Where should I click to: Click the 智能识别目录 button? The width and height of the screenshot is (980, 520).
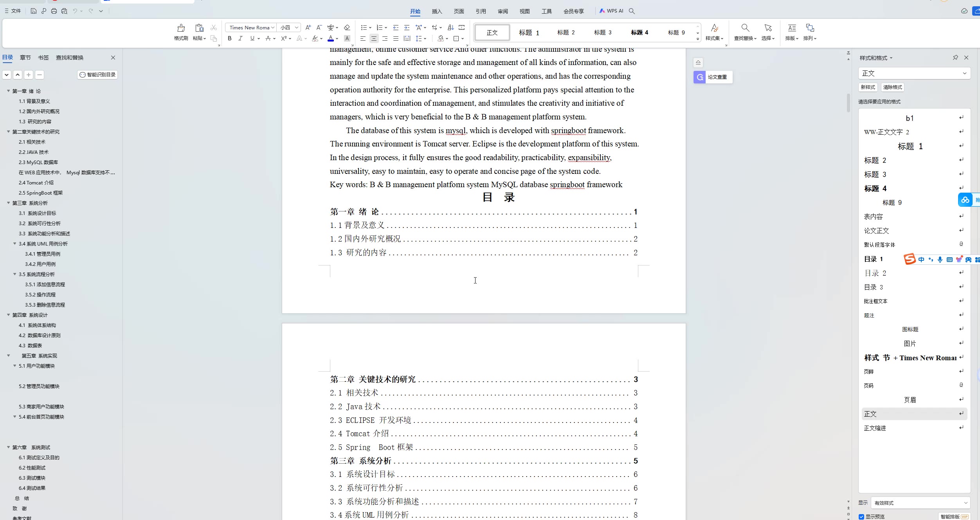[x=97, y=74]
